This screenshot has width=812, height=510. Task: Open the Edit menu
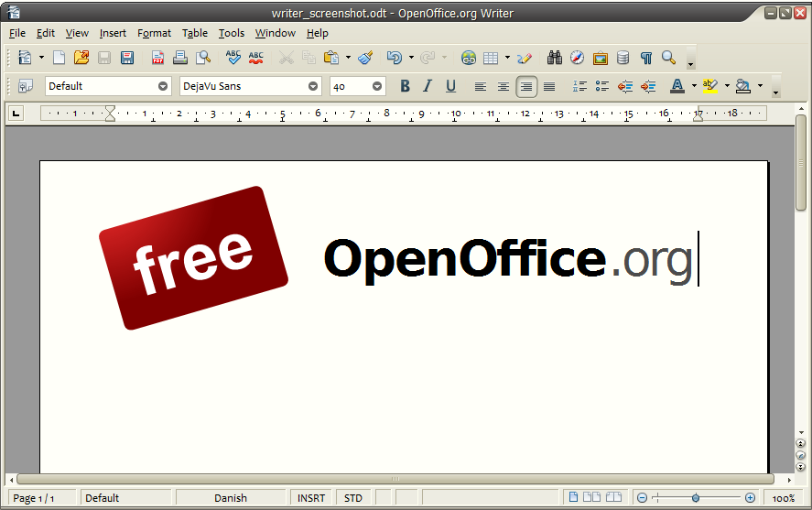point(46,33)
